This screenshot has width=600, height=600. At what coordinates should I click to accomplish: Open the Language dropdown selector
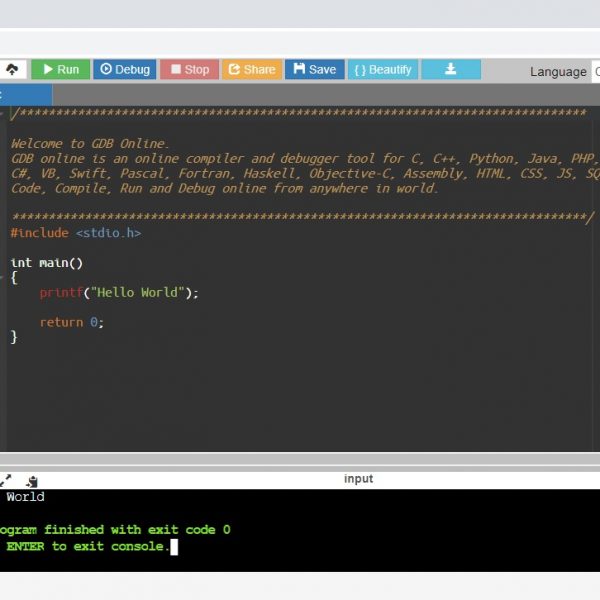click(595, 71)
